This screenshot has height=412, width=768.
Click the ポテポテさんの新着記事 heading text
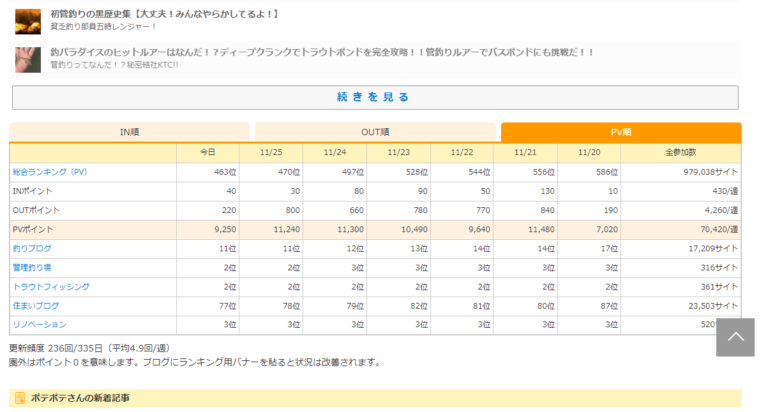[x=84, y=398]
